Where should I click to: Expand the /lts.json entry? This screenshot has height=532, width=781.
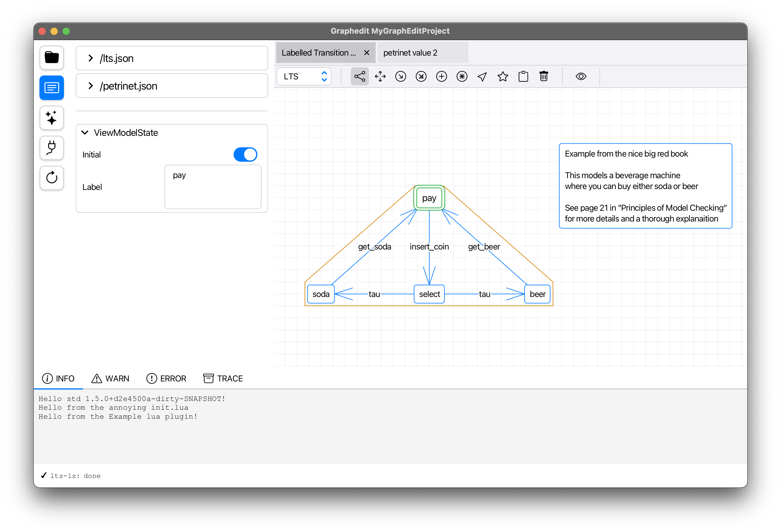coord(90,58)
